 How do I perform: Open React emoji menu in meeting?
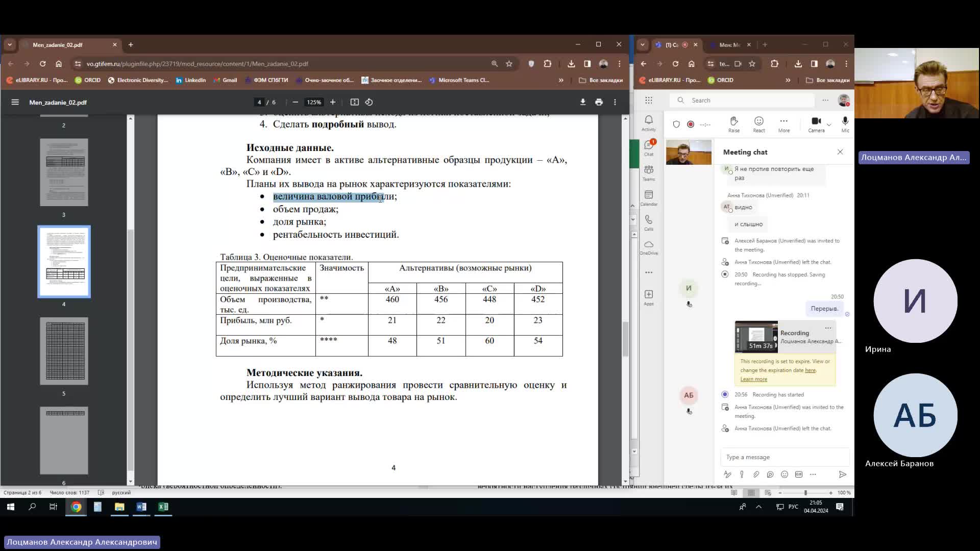tap(759, 124)
